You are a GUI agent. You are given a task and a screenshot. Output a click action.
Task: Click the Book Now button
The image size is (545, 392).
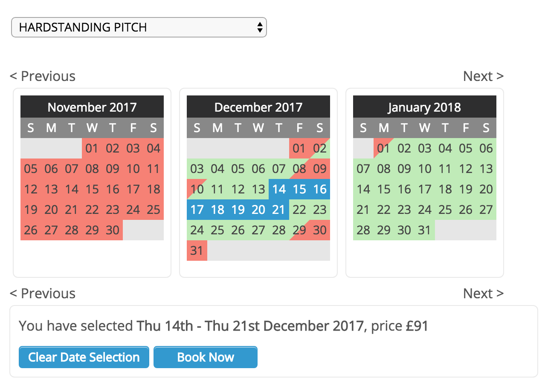click(x=206, y=357)
